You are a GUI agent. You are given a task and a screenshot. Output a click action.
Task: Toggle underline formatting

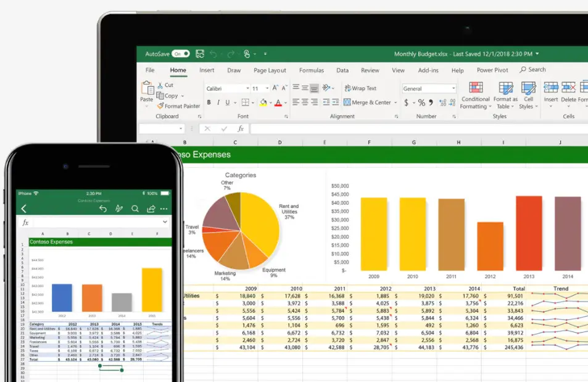227,102
